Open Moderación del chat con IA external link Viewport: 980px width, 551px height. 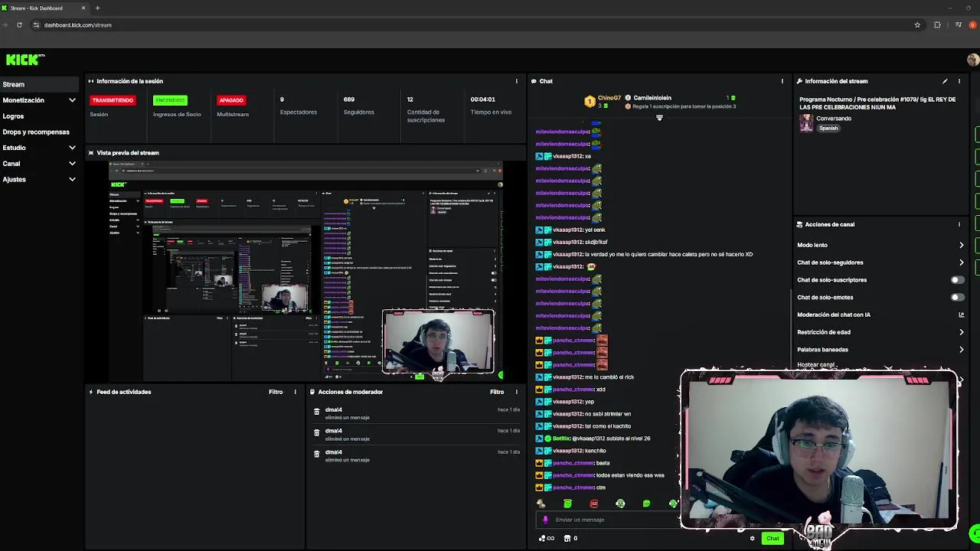coord(962,315)
